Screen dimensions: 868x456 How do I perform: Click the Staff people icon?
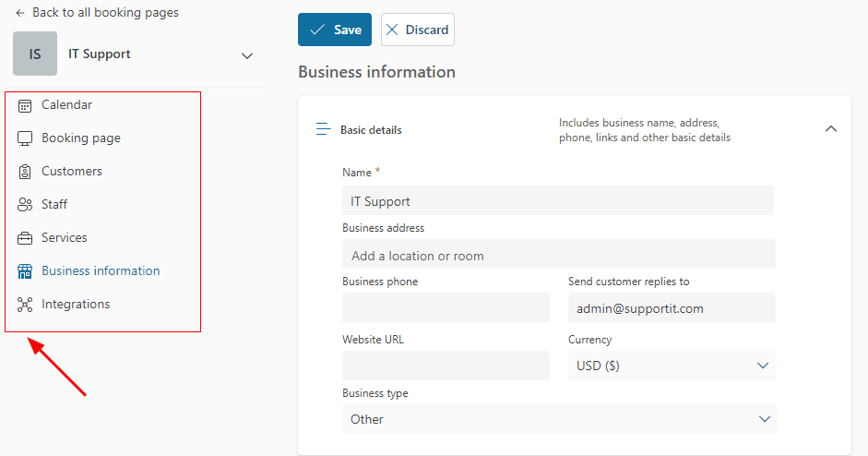click(25, 205)
